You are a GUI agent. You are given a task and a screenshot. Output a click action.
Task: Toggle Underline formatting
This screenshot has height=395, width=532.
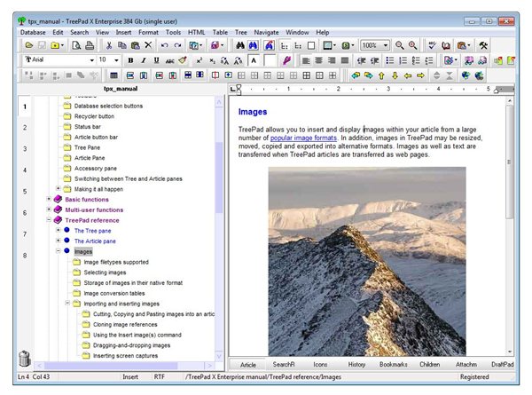coord(156,60)
